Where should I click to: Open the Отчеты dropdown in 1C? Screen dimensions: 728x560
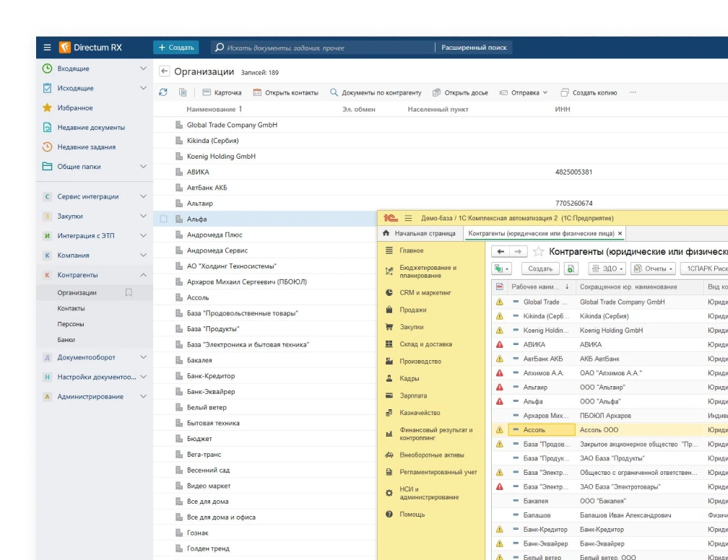point(652,268)
